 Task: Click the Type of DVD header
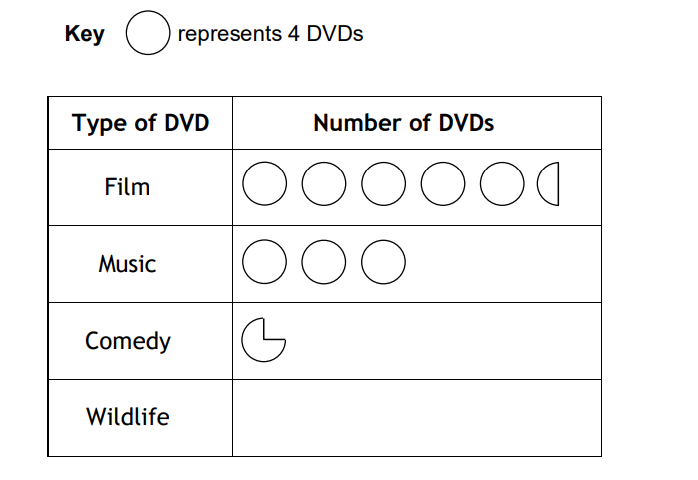[x=140, y=123]
